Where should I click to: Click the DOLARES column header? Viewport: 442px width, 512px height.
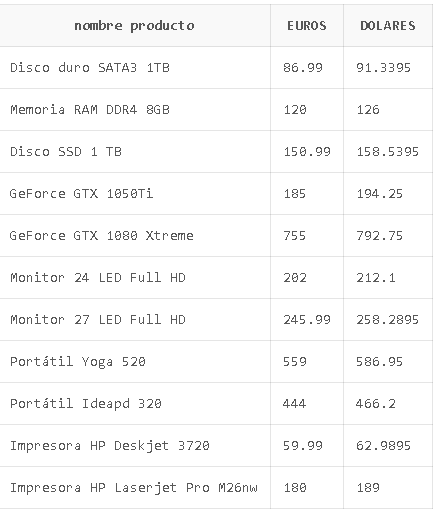(388, 26)
